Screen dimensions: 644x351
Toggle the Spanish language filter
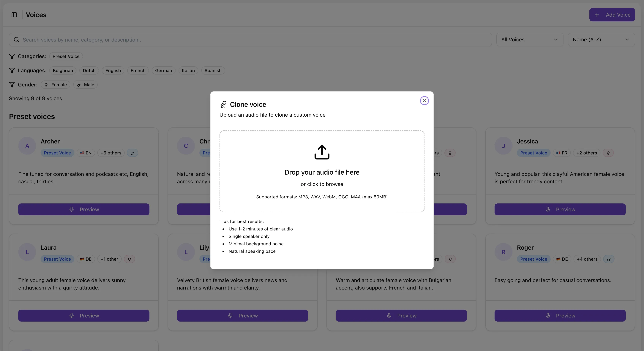(213, 71)
